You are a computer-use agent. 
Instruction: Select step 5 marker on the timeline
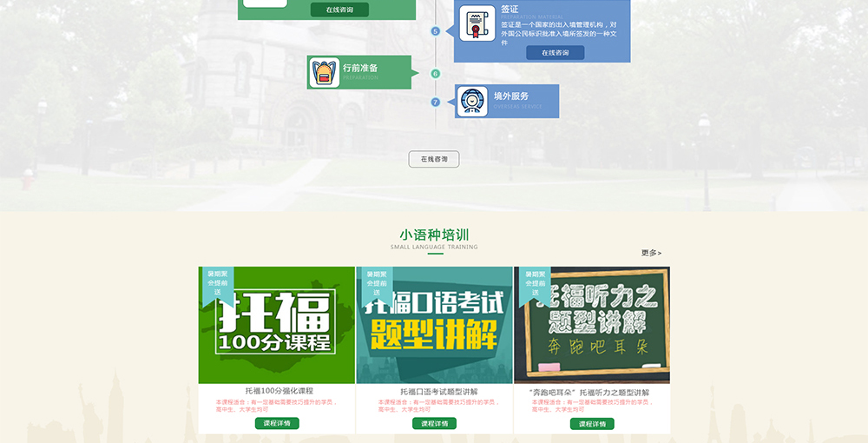point(436,31)
